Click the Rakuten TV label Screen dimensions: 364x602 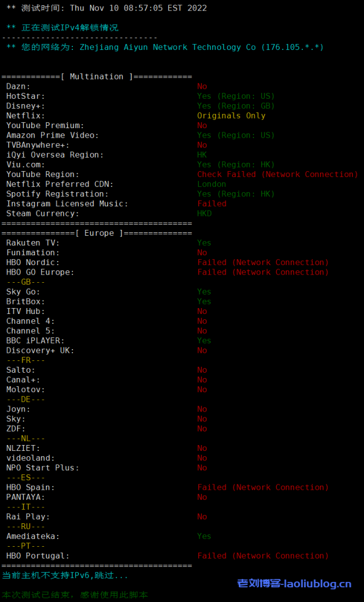coord(33,243)
